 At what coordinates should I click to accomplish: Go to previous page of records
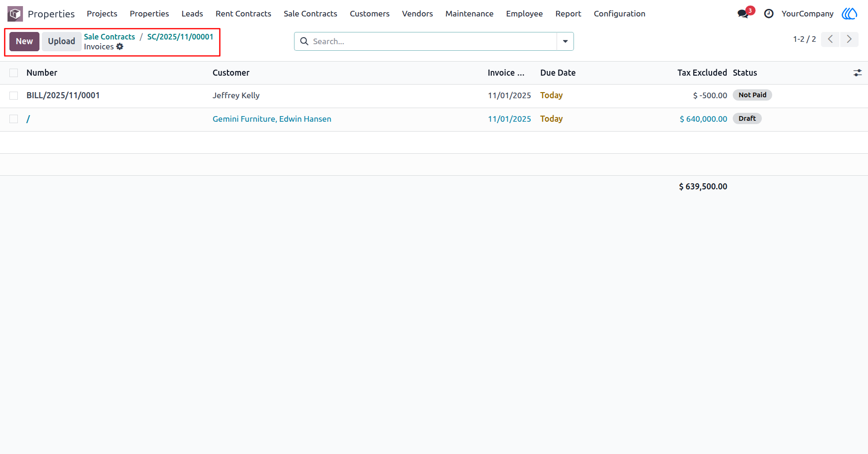830,39
